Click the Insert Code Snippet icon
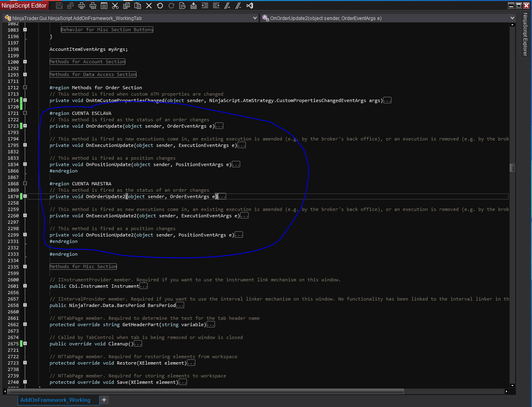The height and width of the screenshot is (407, 532). pos(194,6)
